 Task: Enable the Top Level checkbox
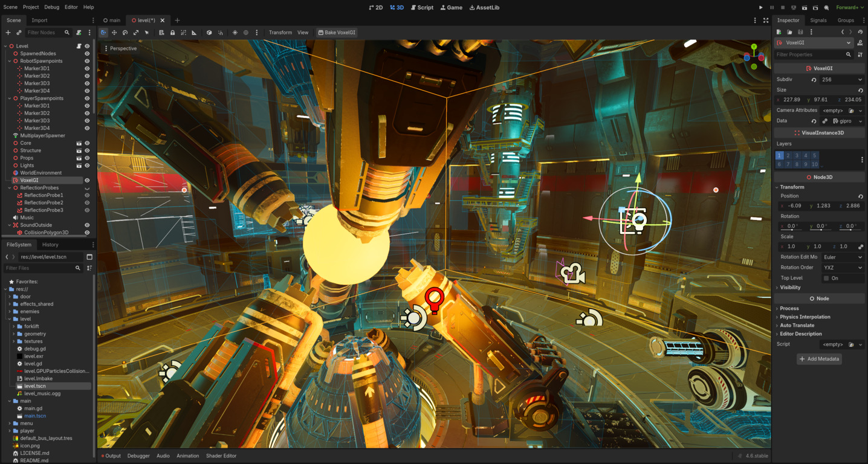coord(826,278)
